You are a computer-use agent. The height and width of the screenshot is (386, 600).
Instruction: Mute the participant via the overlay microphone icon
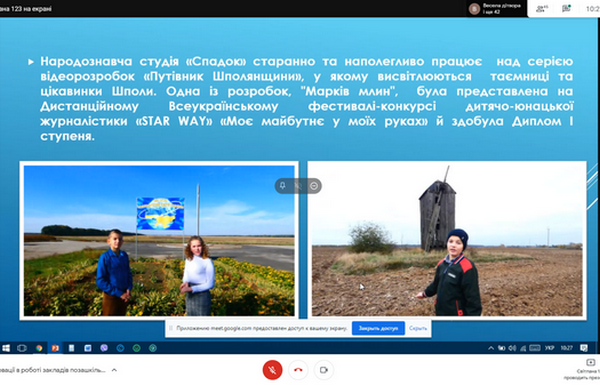pos(298,186)
